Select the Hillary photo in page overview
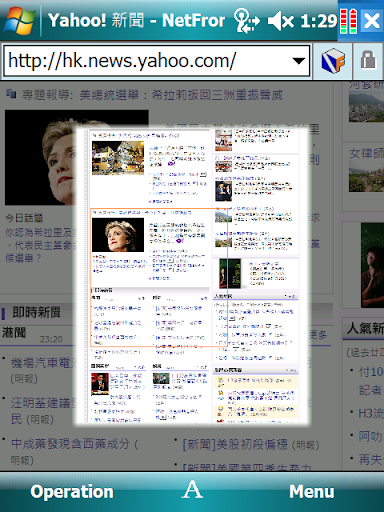Image resolution: width=384 pixels, height=512 pixels. pos(118,235)
